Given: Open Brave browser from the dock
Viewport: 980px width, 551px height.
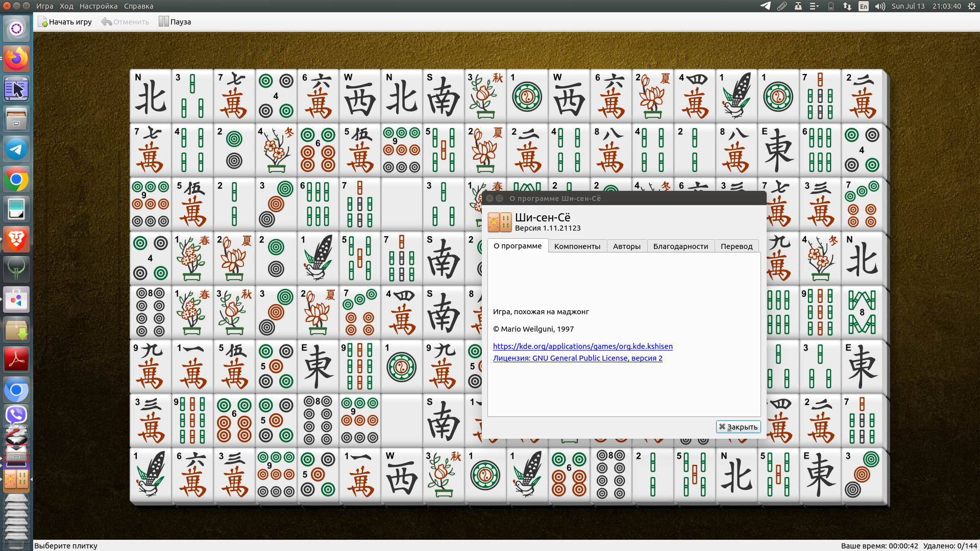Looking at the screenshot, I should pos(16,239).
